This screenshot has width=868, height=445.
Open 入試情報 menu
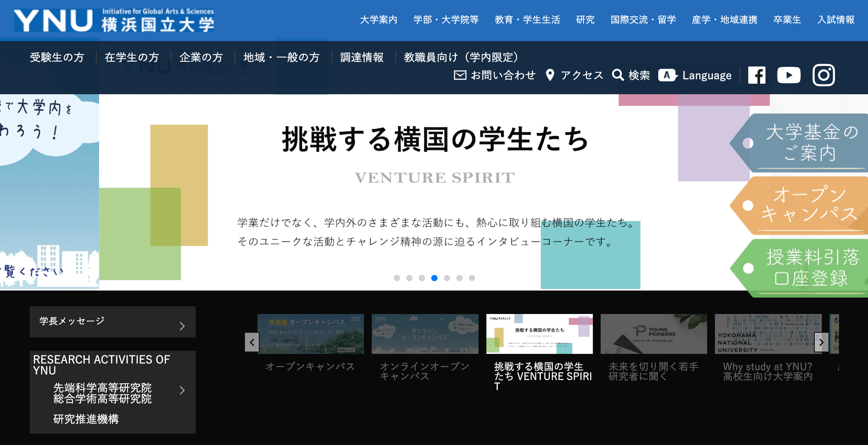coord(836,20)
